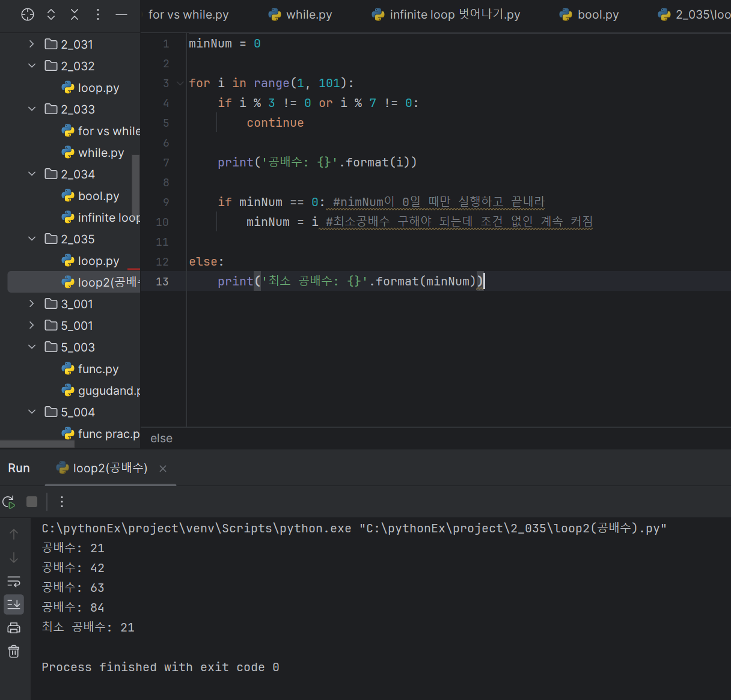Expand the 3_001 folder
731x700 pixels.
click(32, 303)
